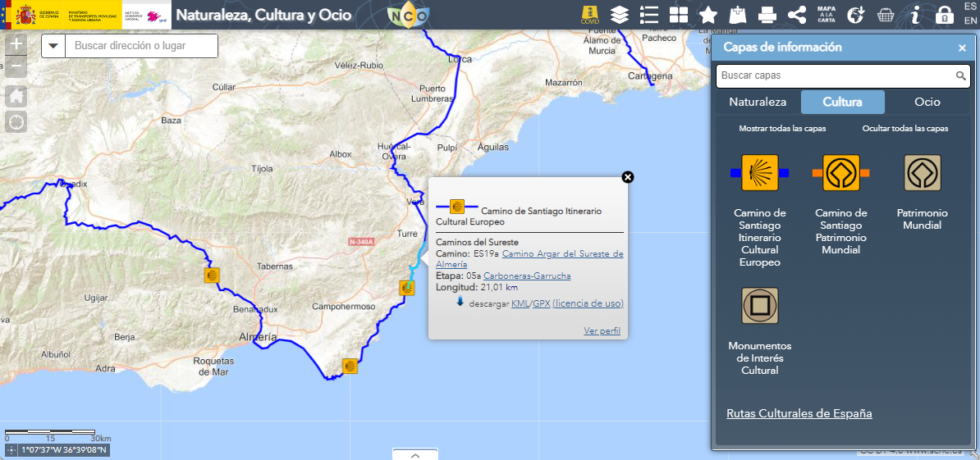Download the route KML file
This screenshot has height=460, width=980.
520,304
